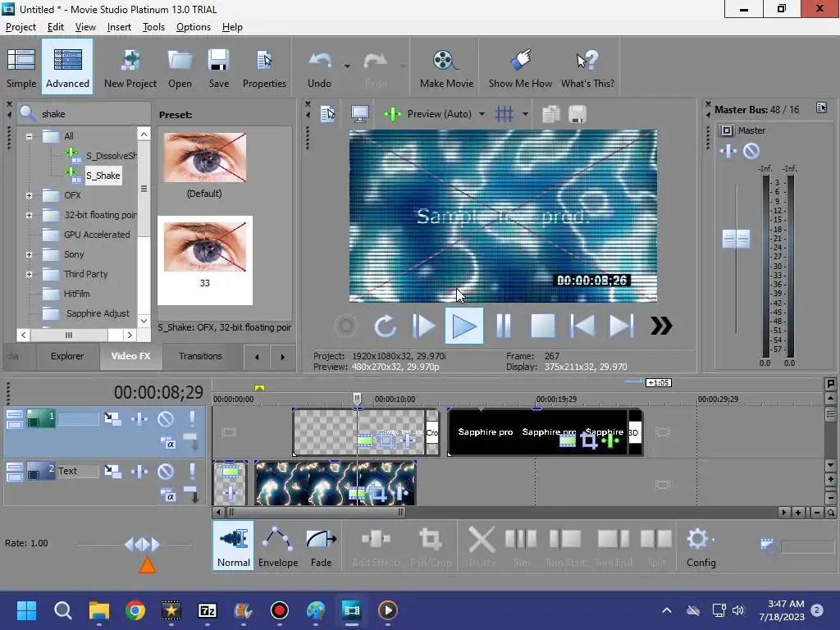The width and height of the screenshot is (840, 630).
Task: Click timeline horizontal scrollbar
Action: (316, 513)
